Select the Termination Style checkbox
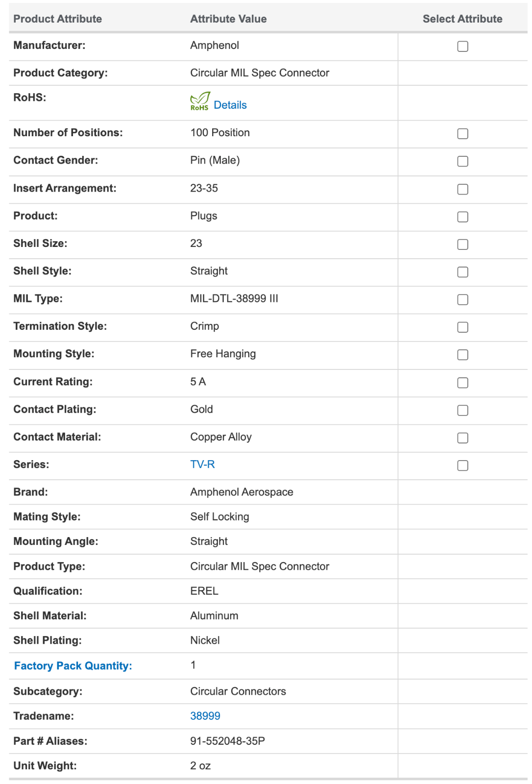 click(x=462, y=327)
